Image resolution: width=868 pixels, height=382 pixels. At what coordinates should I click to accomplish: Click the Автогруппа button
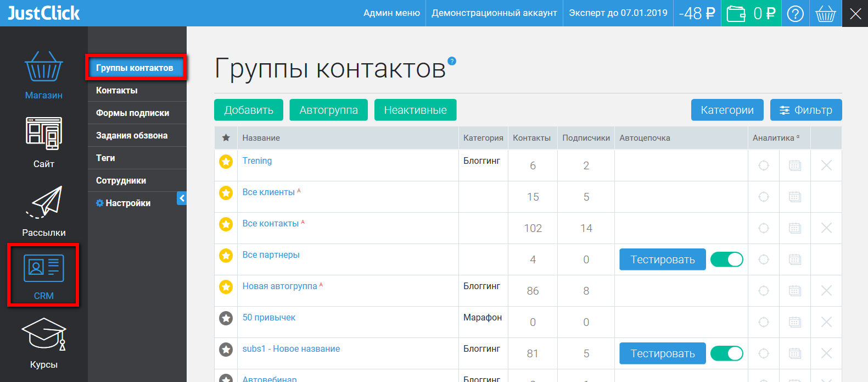(329, 110)
